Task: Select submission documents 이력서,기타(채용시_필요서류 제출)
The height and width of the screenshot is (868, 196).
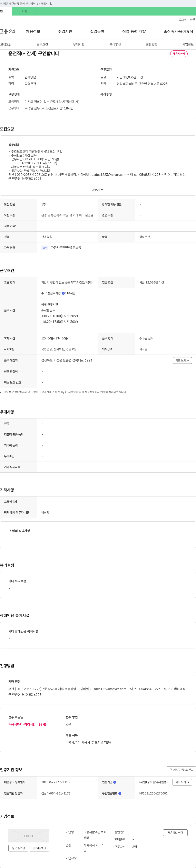Action: 88,742
